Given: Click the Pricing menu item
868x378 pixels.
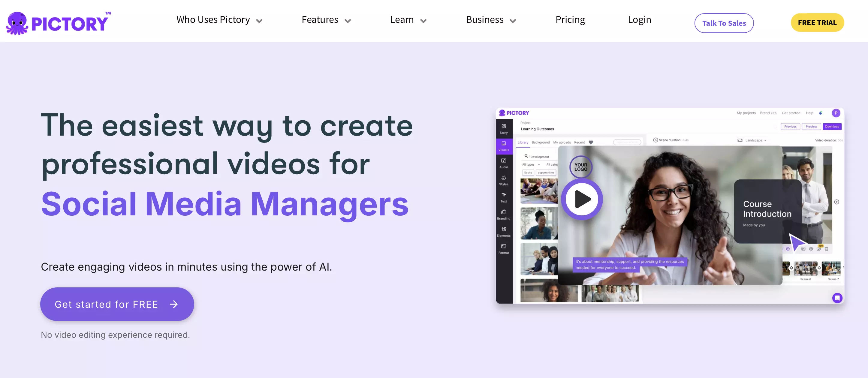Looking at the screenshot, I should [x=570, y=19].
